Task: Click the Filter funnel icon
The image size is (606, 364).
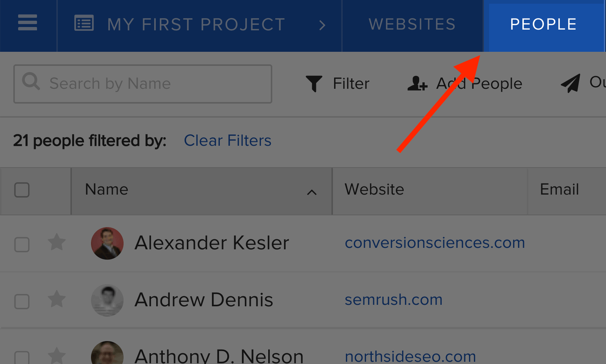Action: [x=314, y=84]
